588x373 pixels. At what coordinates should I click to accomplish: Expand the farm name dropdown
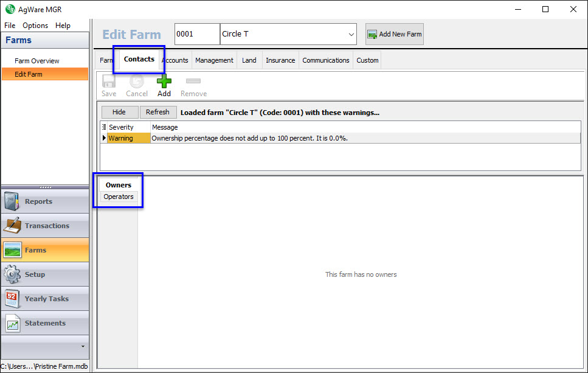[x=351, y=35]
